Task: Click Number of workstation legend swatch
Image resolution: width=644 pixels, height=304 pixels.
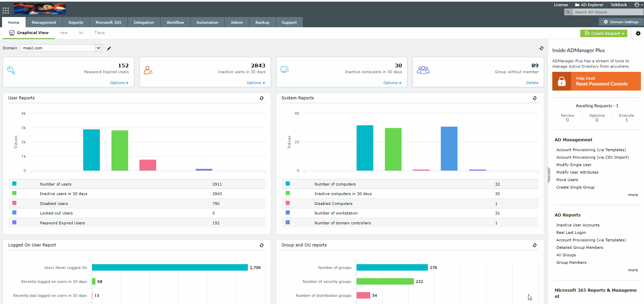Action: click(x=288, y=212)
